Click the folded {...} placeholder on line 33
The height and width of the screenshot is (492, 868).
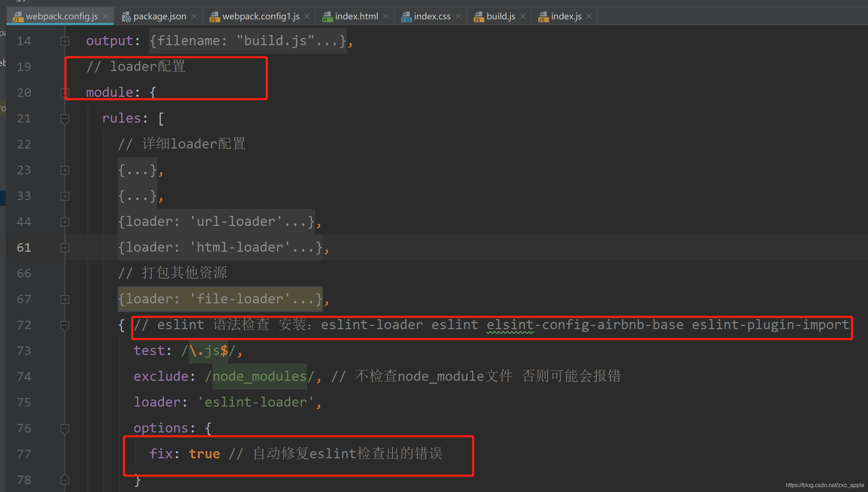click(137, 196)
